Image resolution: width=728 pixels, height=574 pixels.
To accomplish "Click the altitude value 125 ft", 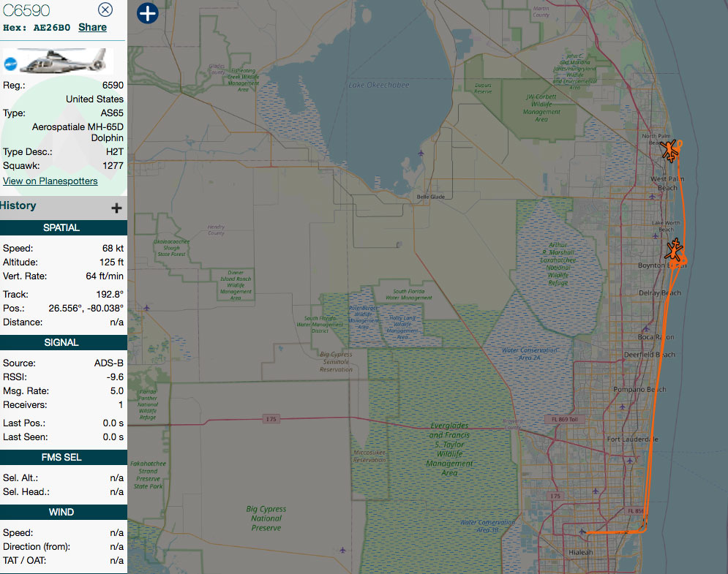I will pyautogui.click(x=111, y=263).
